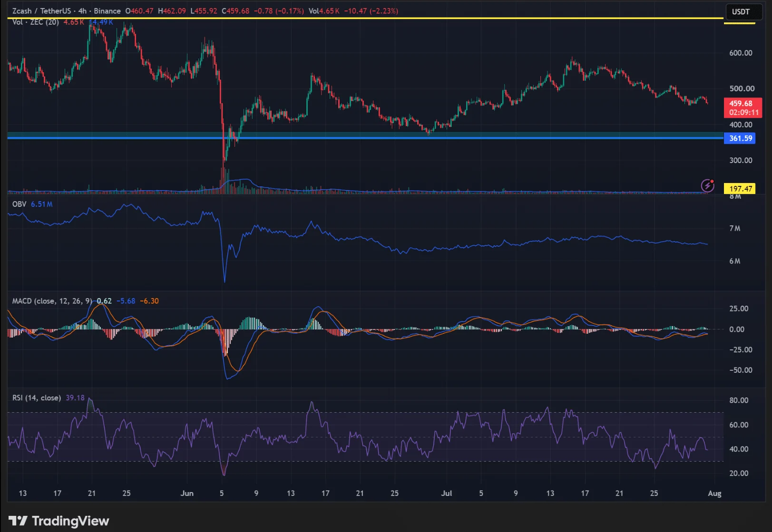
Task: Click the 20.00 label on the RSI axis
Action: (739, 473)
